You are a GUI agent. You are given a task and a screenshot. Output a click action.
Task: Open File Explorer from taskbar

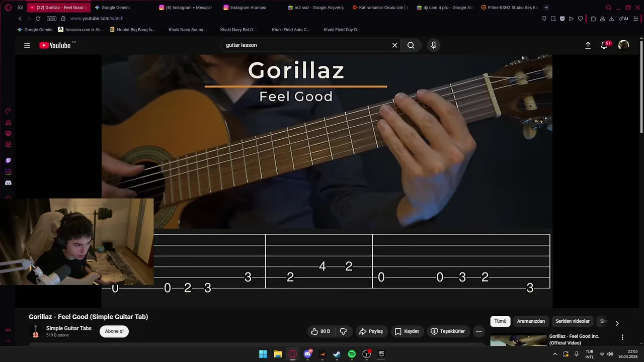tap(278, 354)
